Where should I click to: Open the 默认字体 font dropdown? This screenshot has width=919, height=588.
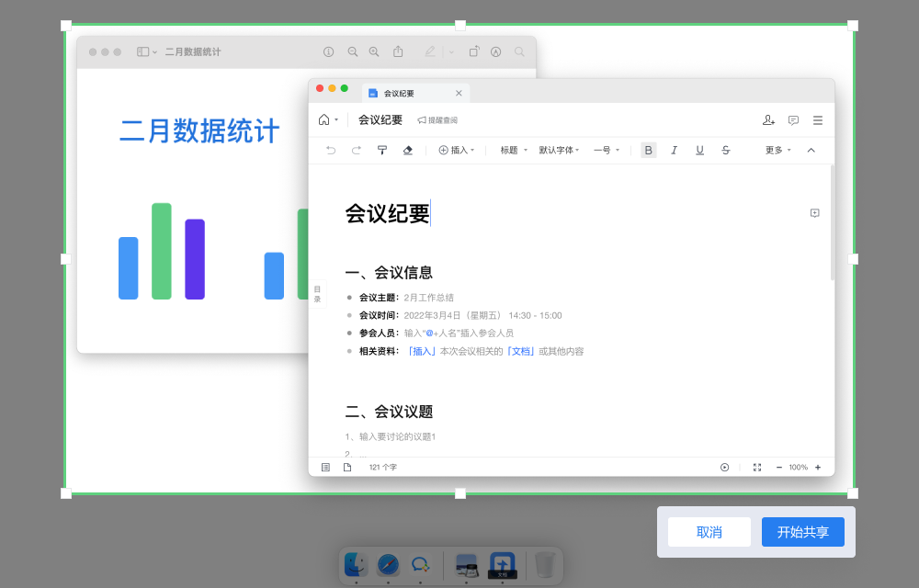click(x=559, y=151)
